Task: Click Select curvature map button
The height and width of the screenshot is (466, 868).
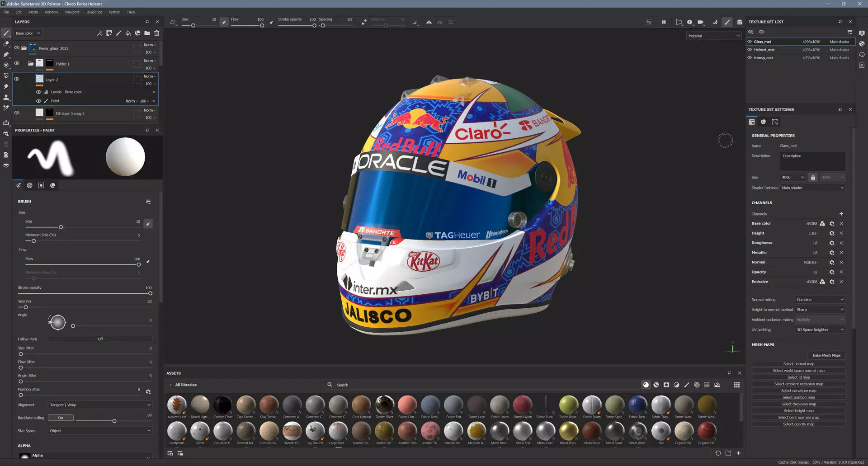Action: click(798, 391)
